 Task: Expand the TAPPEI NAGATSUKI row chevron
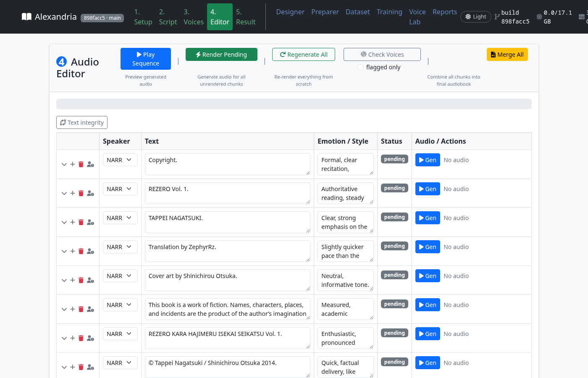click(x=64, y=222)
